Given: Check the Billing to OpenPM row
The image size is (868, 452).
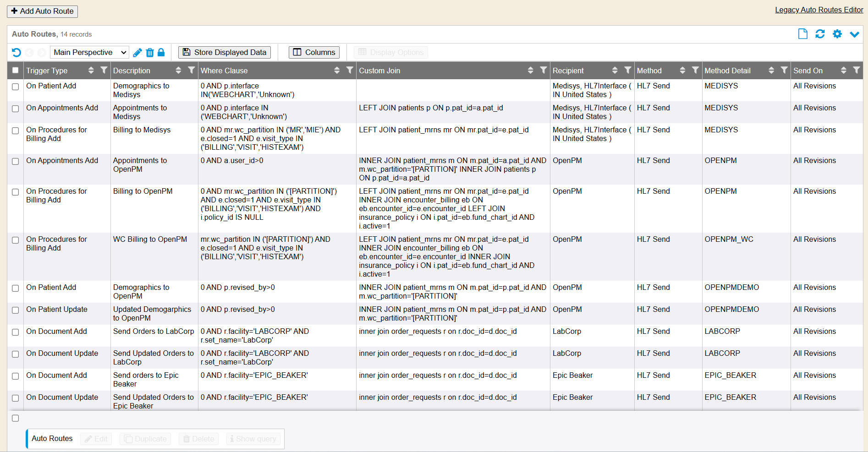Looking at the screenshot, I should pyautogui.click(x=16, y=192).
